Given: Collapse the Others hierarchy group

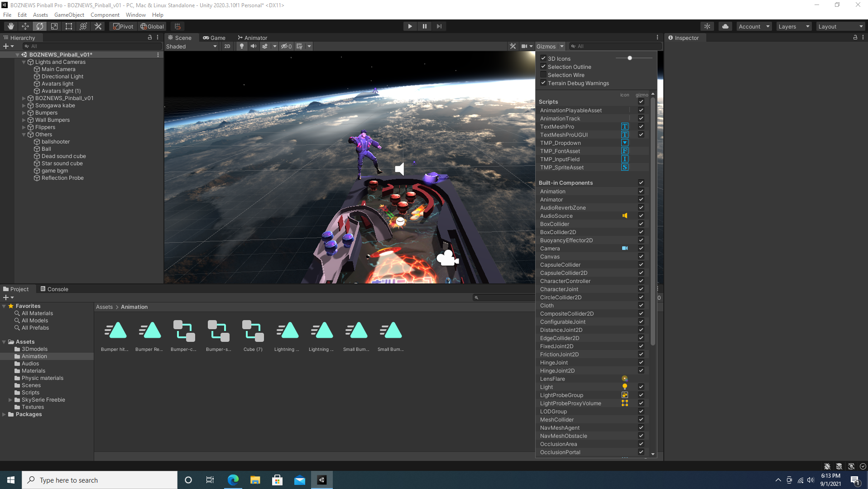Looking at the screenshot, I should point(24,134).
